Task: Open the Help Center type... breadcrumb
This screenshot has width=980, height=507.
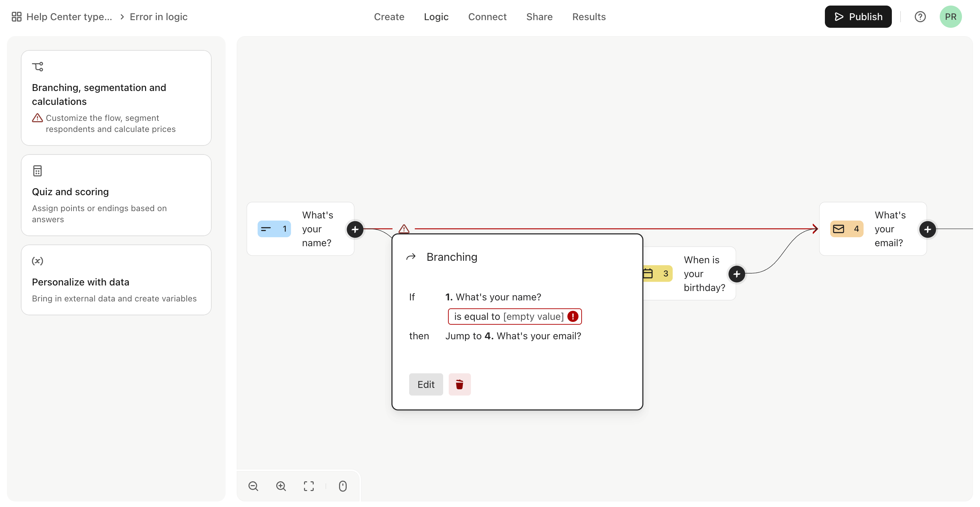Action: pyautogui.click(x=69, y=17)
